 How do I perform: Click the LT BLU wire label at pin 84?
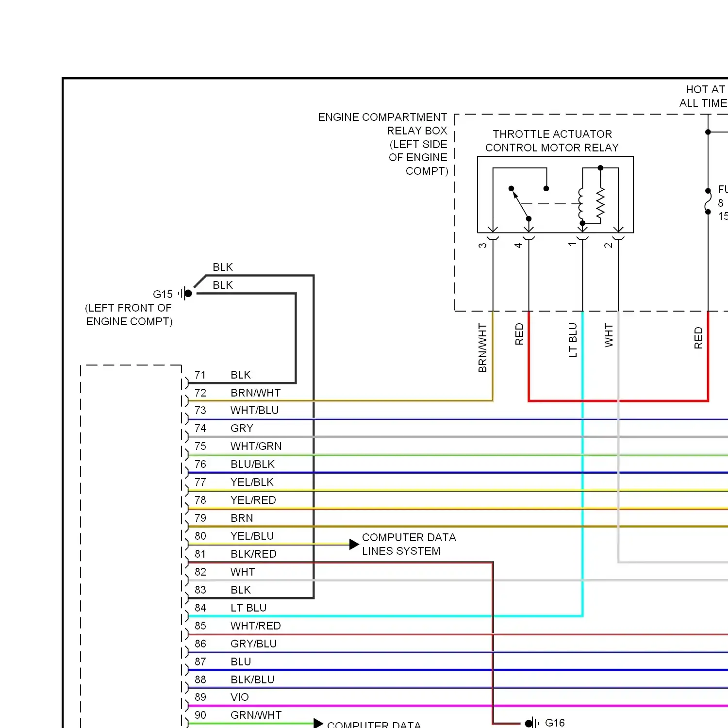[x=249, y=608]
